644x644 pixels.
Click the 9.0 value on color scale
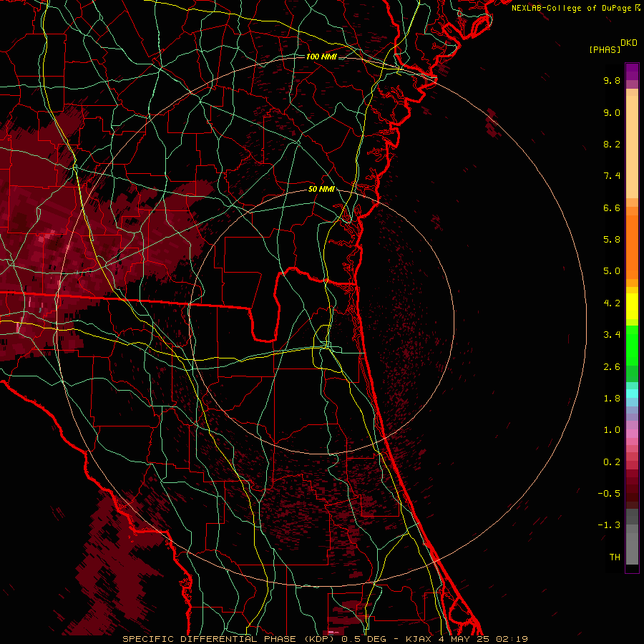pos(612,112)
